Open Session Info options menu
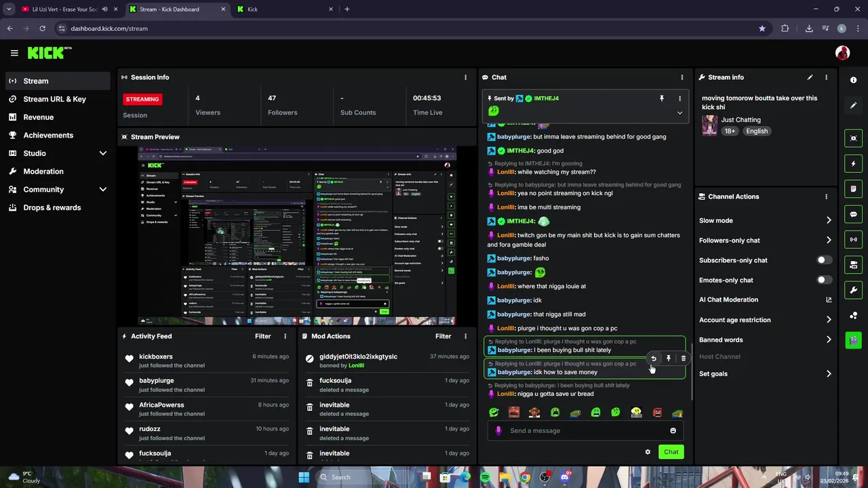This screenshot has width=868, height=488. point(465,77)
